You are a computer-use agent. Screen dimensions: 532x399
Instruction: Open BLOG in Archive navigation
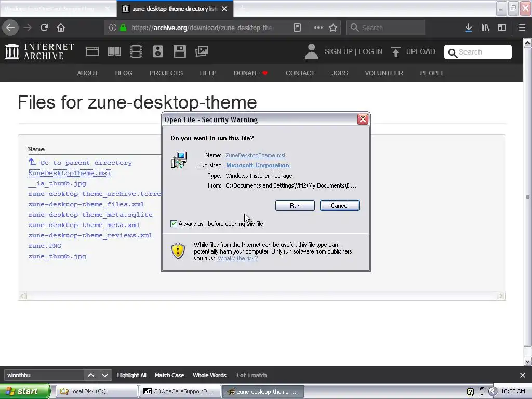click(x=124, y=73)
